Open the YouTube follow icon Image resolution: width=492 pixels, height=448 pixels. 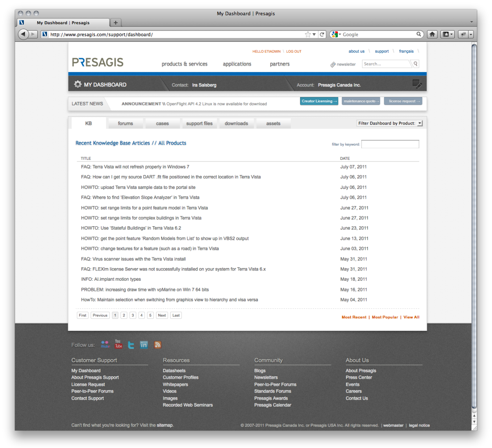118,344
